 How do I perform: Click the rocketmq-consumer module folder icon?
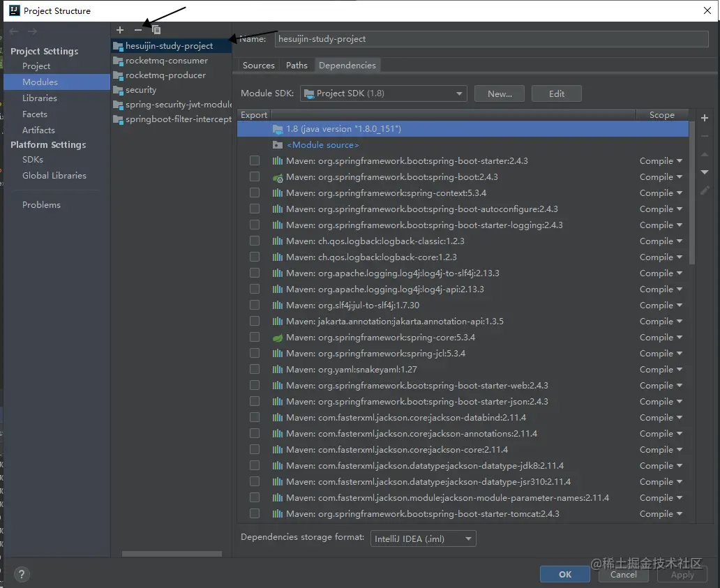tap(118, 61)
